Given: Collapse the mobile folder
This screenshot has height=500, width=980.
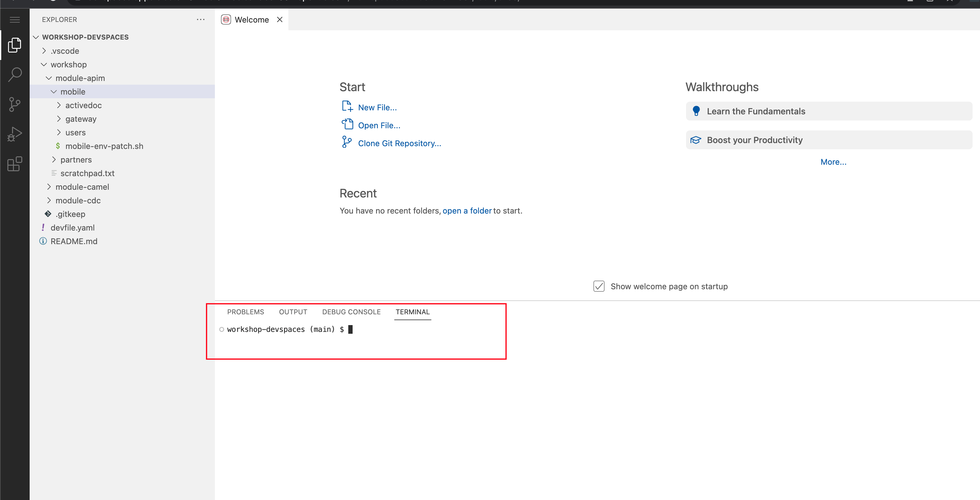Looking at the screenshot, I should (x=54, y=92).
